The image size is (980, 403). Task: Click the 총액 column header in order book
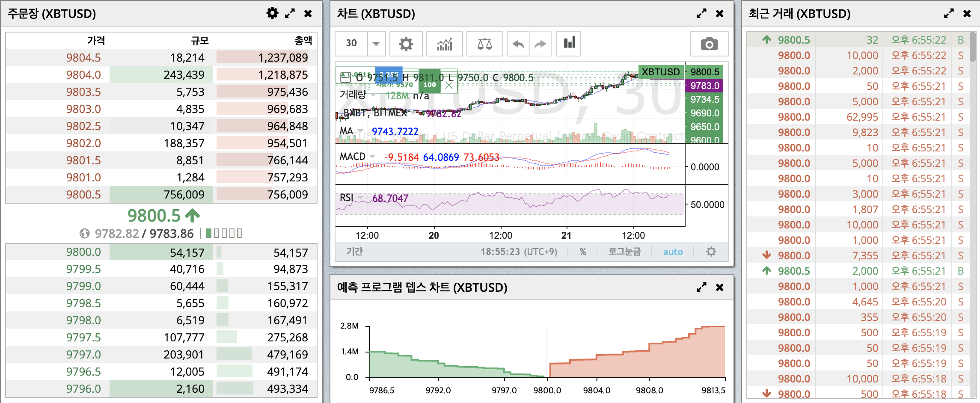pos(303,41)
